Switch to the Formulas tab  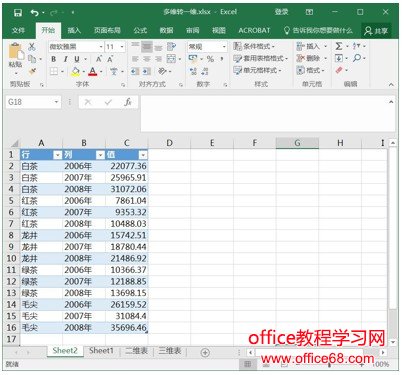point(140,31)
